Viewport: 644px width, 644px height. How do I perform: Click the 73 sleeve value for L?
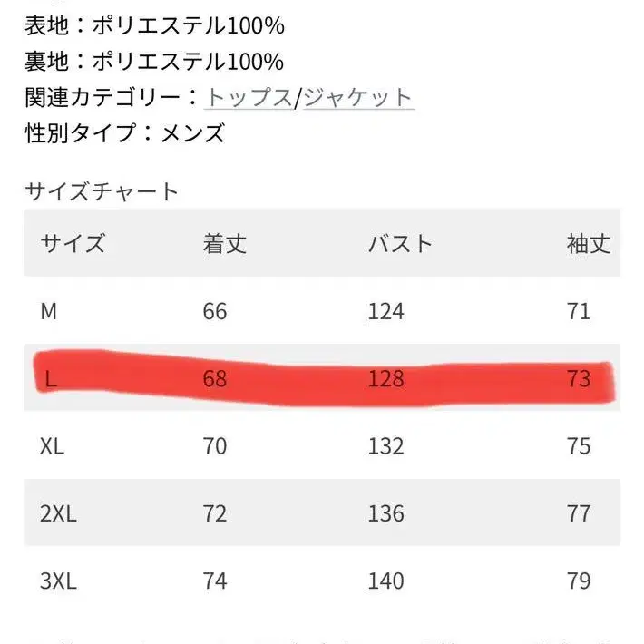pyautogui.click(x=578, y=379)
